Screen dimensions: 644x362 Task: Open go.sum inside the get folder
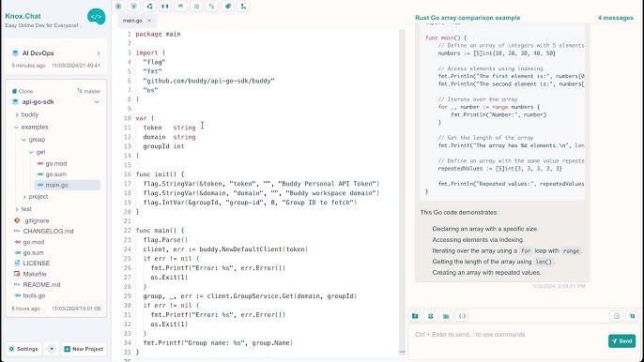click(52, 174)
